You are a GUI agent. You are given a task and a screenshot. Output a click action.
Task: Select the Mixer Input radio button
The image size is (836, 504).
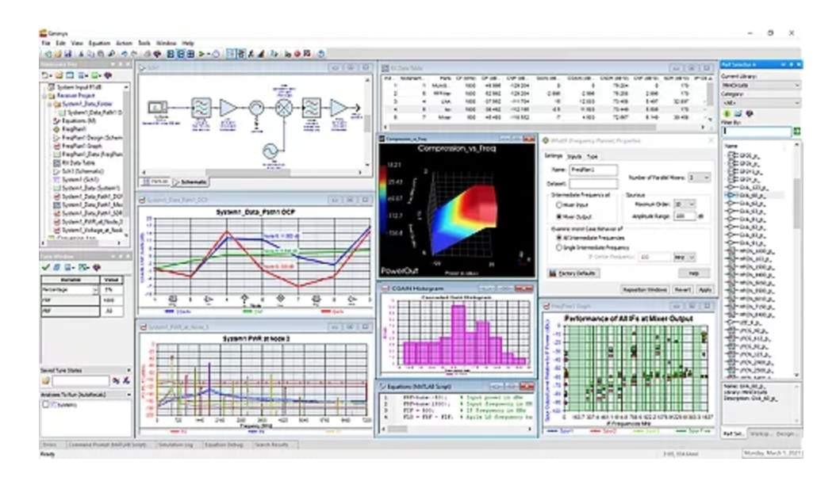point(559,205)
